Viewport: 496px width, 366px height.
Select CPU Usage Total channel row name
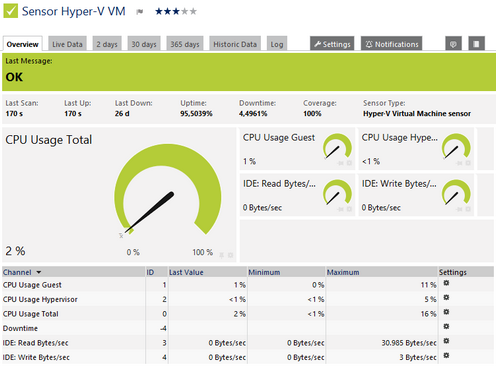coord(31,314)
